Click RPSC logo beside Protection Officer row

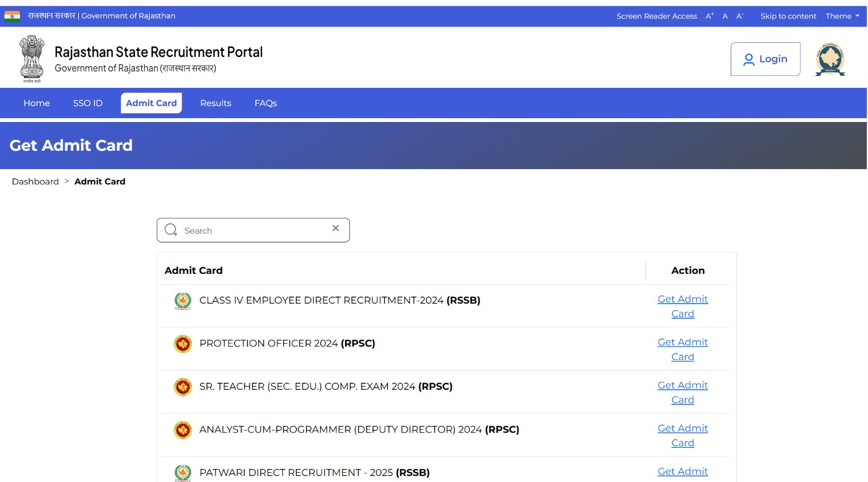(183, 344)
